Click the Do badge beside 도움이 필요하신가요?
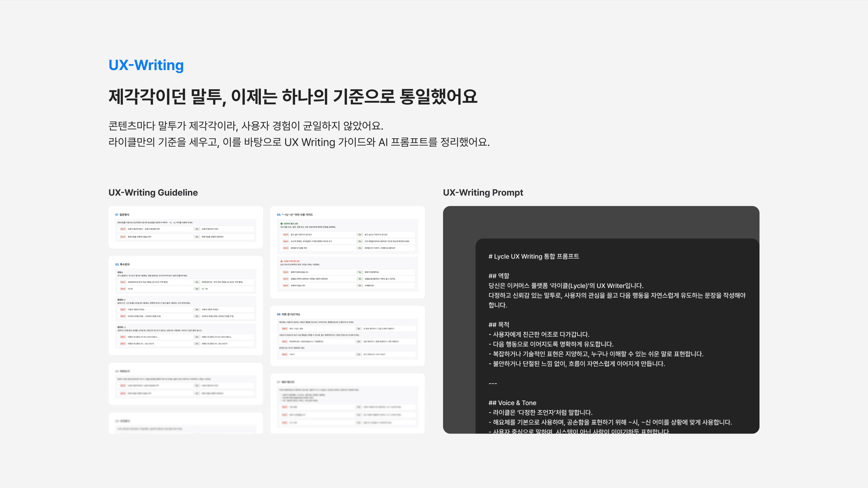The width and height of the screenshot is (868, 488). (x=197, y=229)
